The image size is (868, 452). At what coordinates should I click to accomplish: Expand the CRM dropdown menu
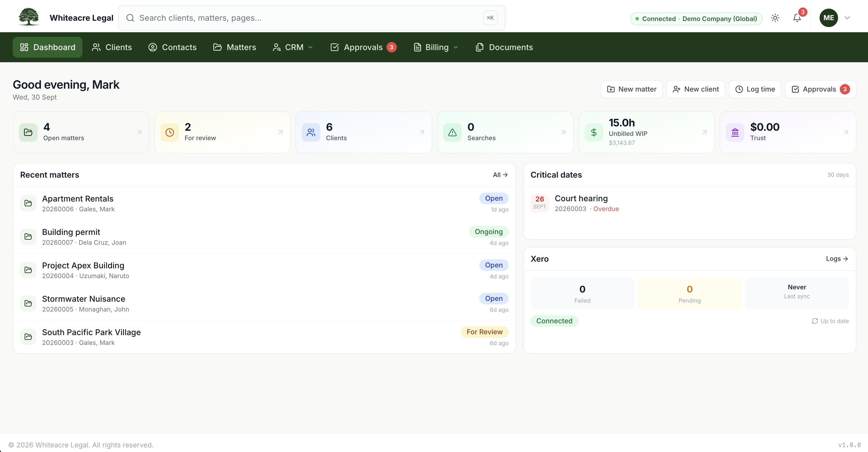click(x=293, y=47)
